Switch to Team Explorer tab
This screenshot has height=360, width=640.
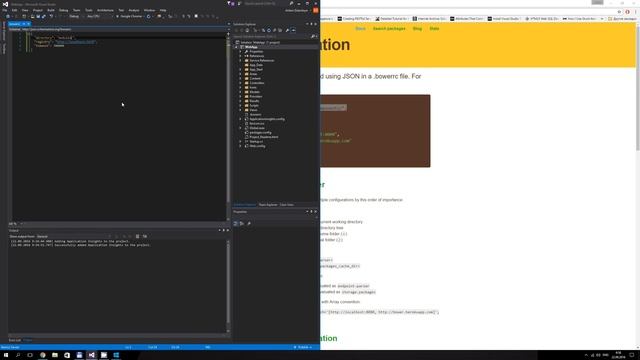[268, 205]
